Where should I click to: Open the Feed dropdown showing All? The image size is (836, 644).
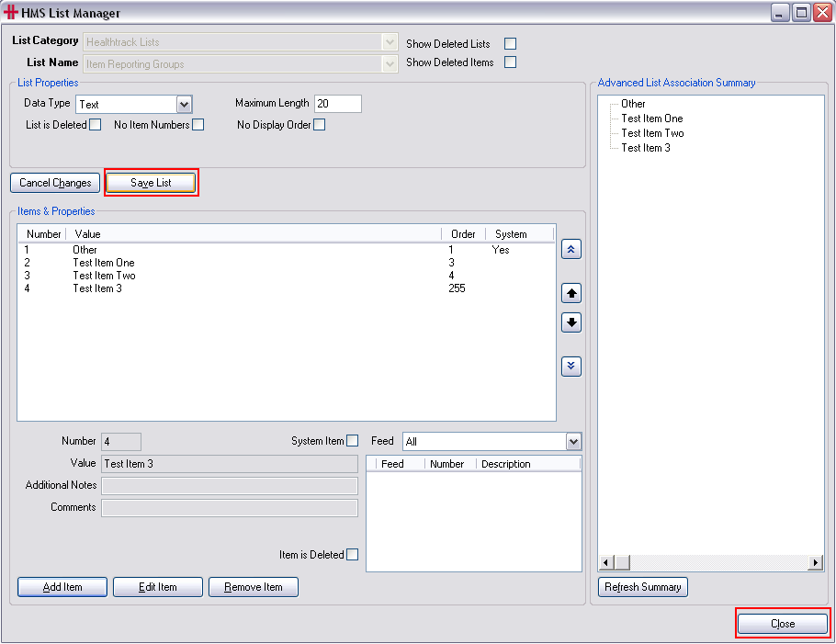click(573, 441)
